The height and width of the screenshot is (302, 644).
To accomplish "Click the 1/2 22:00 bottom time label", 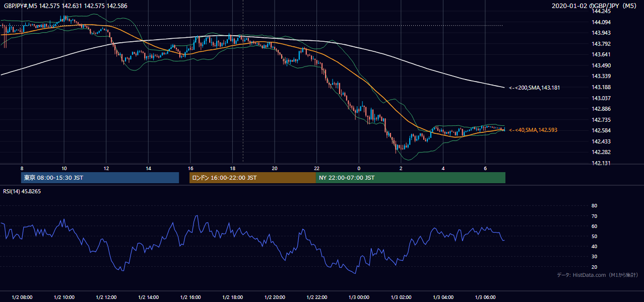I will [316, 297].
